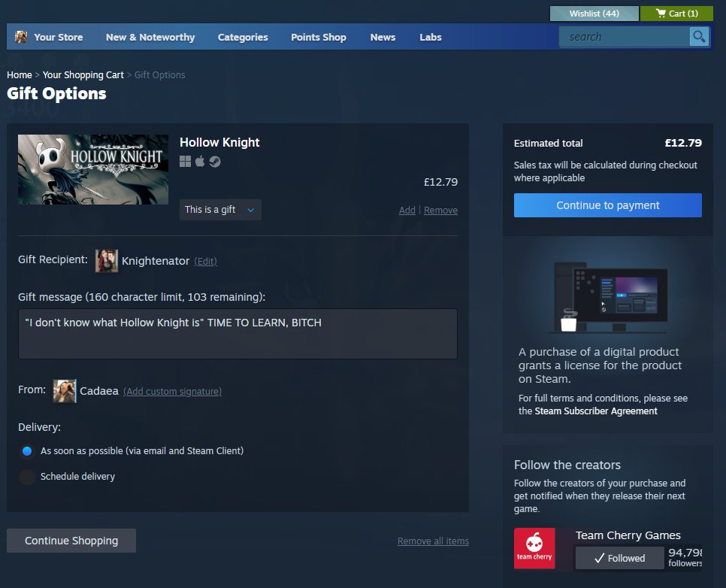Image resolution: width=726 pixels, height=588 pixels.
Task: Click the Add link for Hollow Knight
Action: click(407, 211)
